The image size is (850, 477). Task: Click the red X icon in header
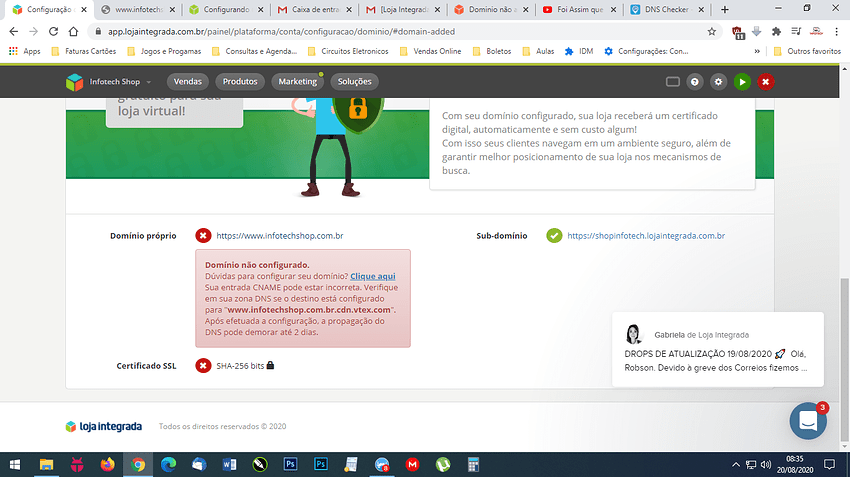(765, 82)
